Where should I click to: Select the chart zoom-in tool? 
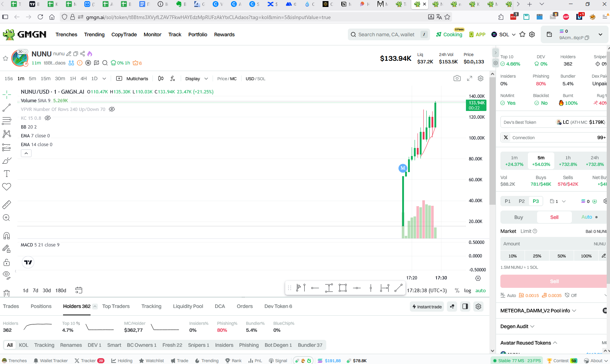pyautogui.click(x=7, y=218)
